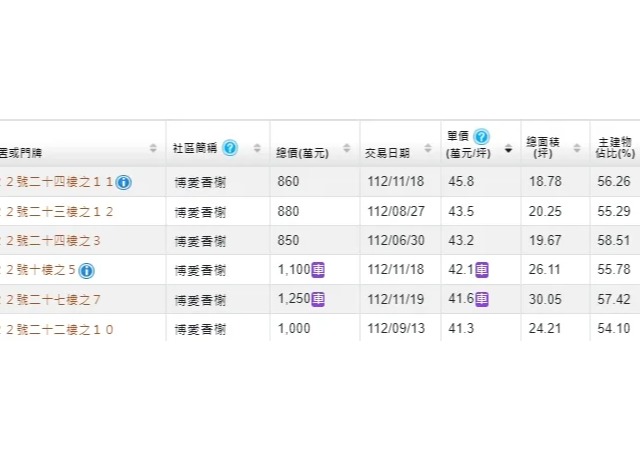Viewport: 640px width, 460px height.
Task: Open help icon next to 社區簡稱 header
Action: (x=230, y=148)
